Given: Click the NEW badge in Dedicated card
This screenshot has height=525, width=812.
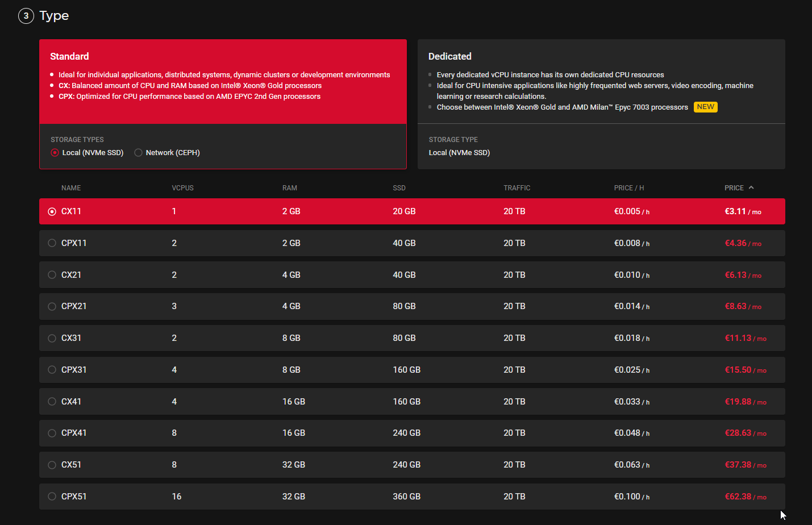Looking at the screenshot, I should click(x=705, y=107).
